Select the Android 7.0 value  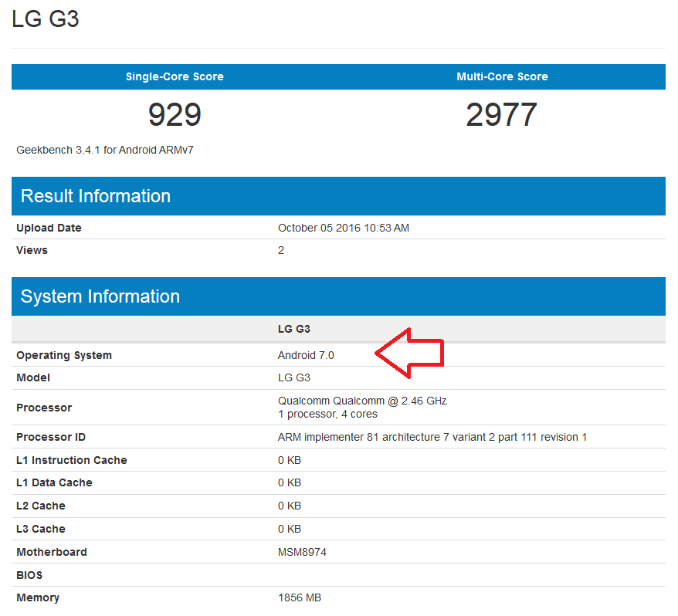(x=300, y=355)
